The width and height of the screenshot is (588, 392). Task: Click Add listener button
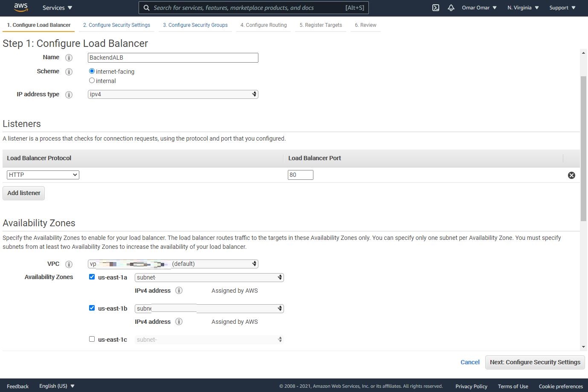24,193
